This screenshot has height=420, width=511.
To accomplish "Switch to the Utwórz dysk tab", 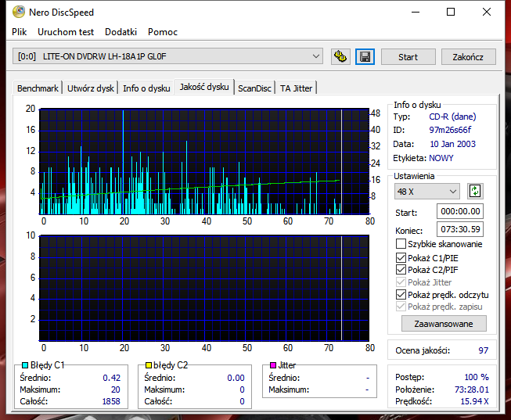I will pyautogui.click(x=91, y=88).
